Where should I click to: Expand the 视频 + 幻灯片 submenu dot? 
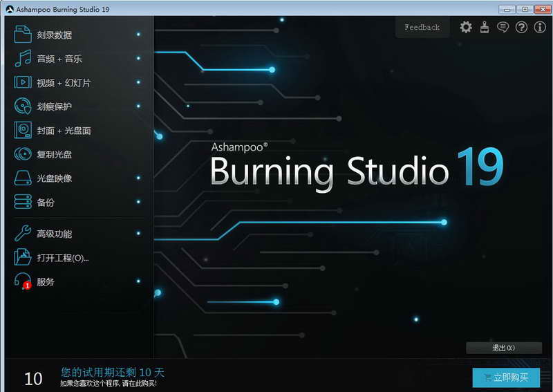pyautogui.click(x=138, y=82)
